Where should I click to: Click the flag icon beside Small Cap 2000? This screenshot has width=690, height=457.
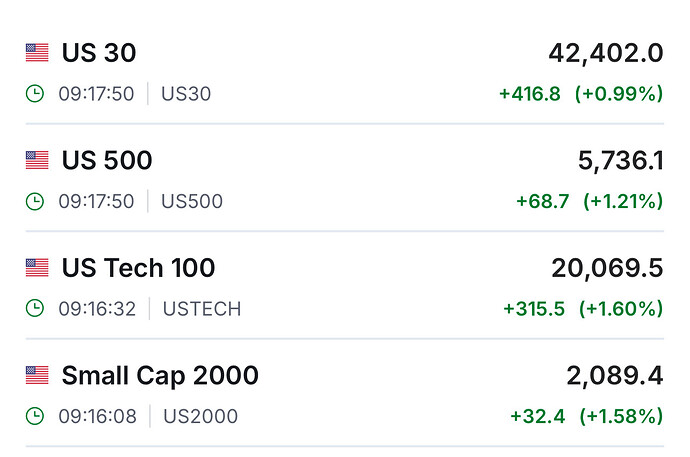(x=37, y=376)
